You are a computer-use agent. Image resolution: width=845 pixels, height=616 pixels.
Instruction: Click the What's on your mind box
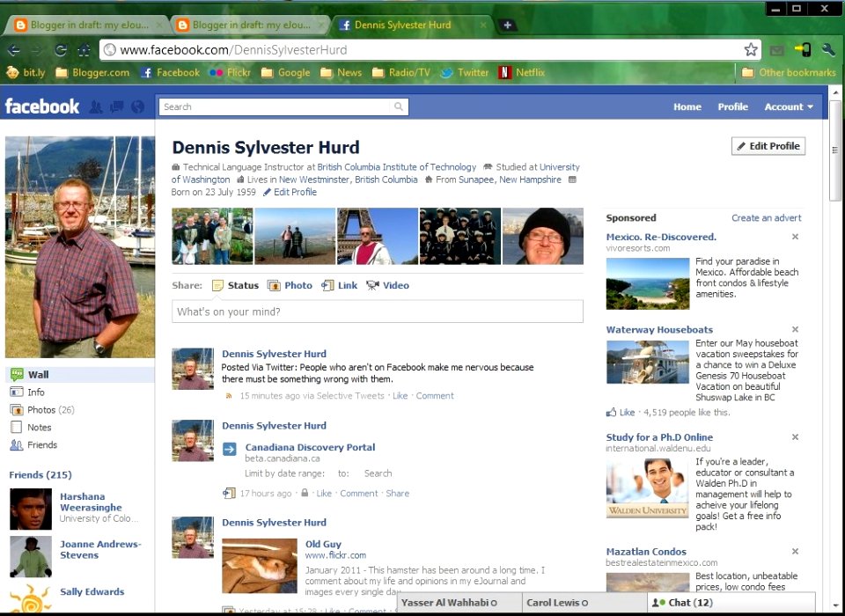tap(378, 312)
